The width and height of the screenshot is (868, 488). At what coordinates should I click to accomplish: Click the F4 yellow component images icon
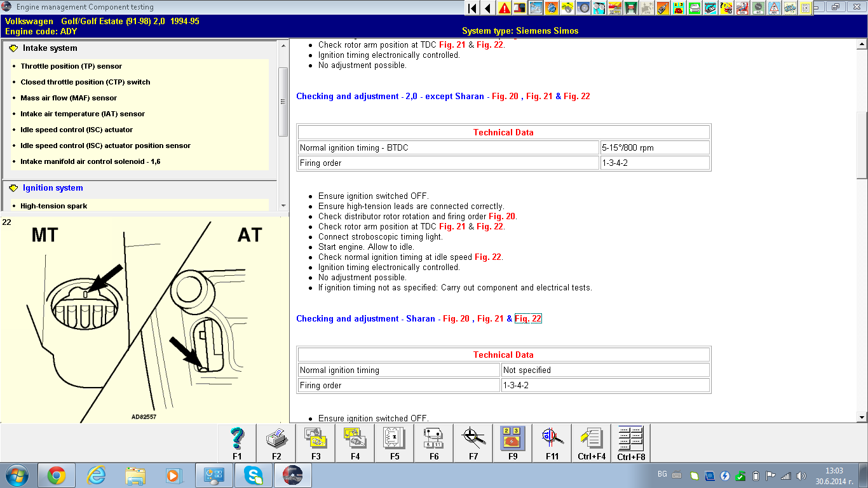pyautogui.click(x=355, y=443)
